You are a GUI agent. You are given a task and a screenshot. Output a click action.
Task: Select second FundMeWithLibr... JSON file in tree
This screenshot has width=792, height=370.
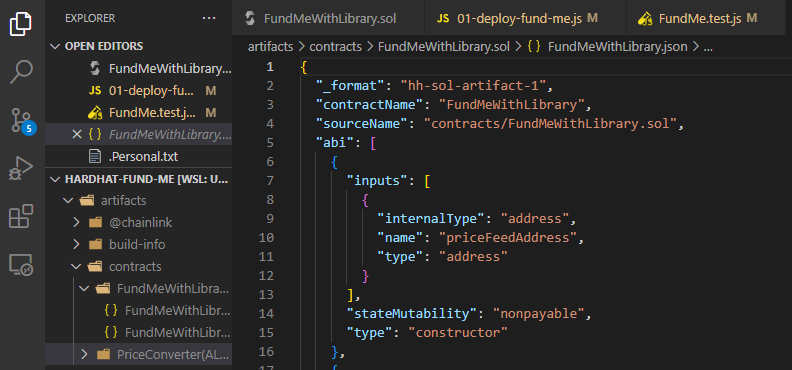(139, 332)
